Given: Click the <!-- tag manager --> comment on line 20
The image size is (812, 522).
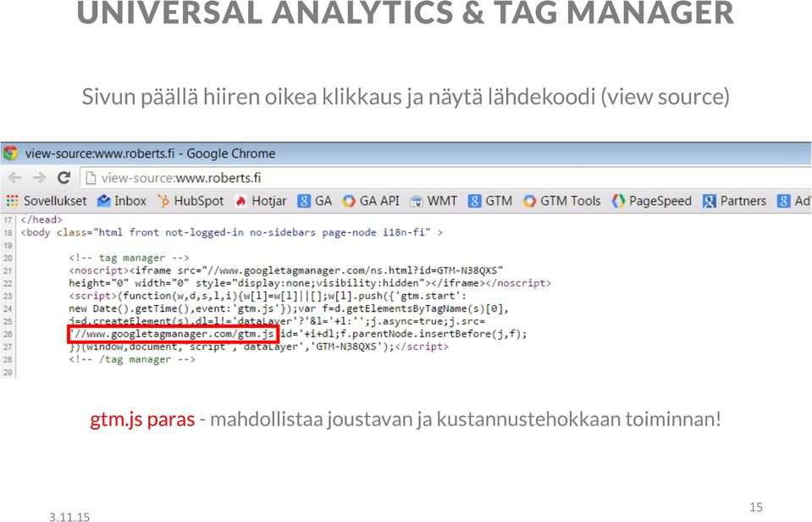Looking at the screenshot, I should [129, 258].
